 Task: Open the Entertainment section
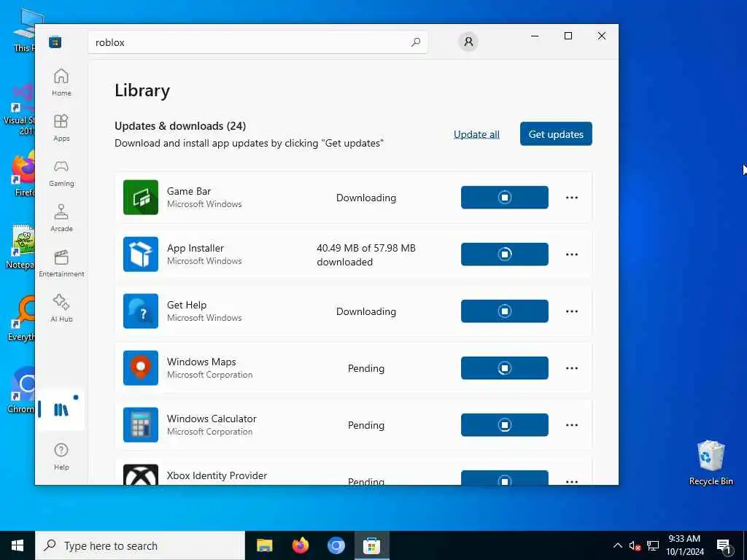coord(61,263)
